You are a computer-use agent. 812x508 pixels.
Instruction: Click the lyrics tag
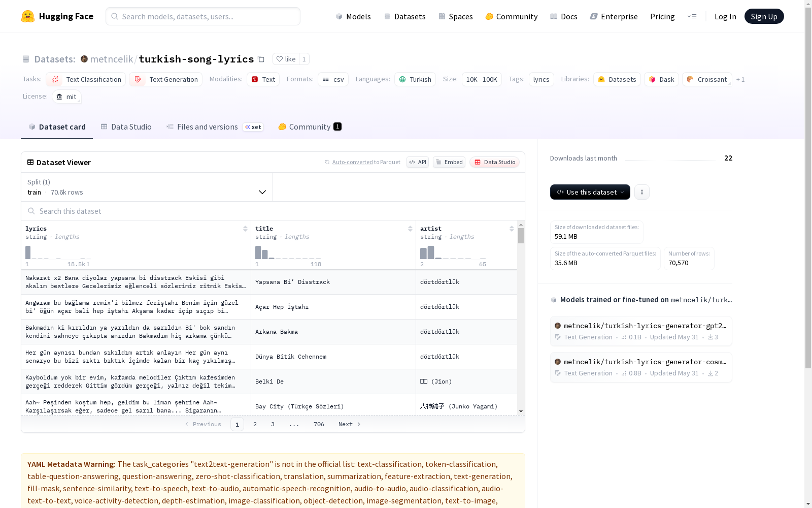[x=541, y=79]
